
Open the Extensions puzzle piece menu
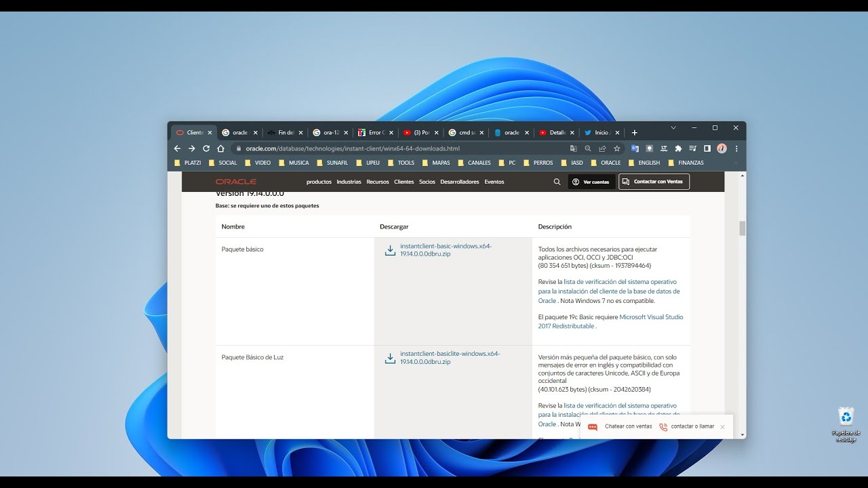[x=678, y=148]
